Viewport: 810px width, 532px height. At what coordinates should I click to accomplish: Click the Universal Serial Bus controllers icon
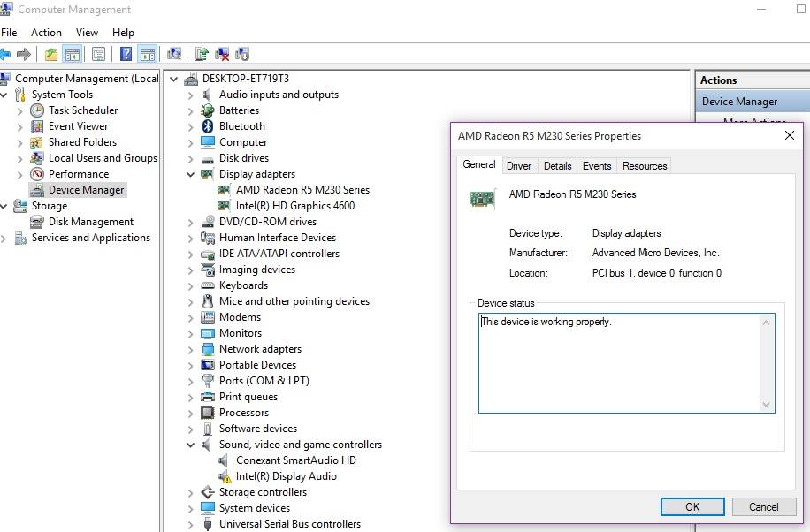[208, 524]
